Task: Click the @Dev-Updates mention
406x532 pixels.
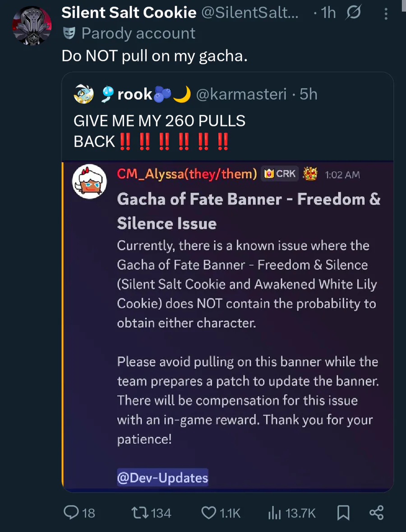Action: pos(163,478)
